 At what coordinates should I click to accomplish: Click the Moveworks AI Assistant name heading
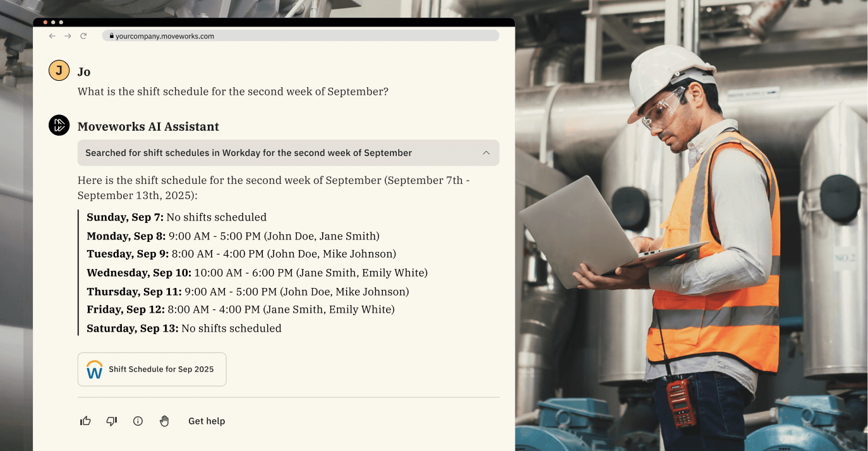click(x=148, y=126)
